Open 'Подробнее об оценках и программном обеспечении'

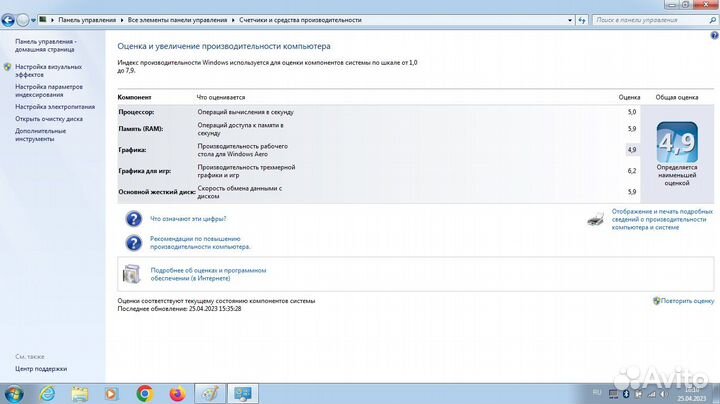tap(208, 275)
